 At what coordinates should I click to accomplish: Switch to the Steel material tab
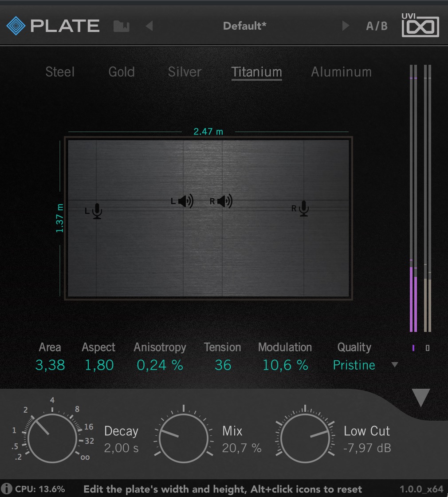click(x=59, y=72)
